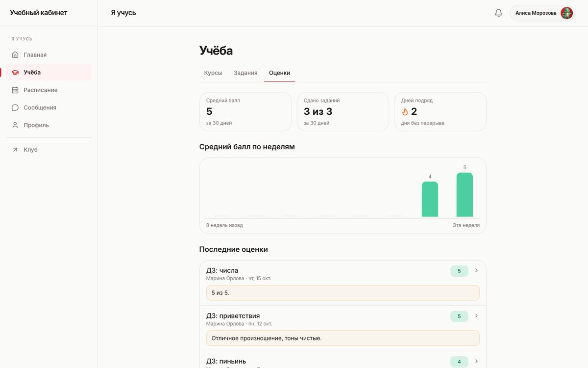
Task: Click the "Последние оценки" heading
Action: click(234, 249)
